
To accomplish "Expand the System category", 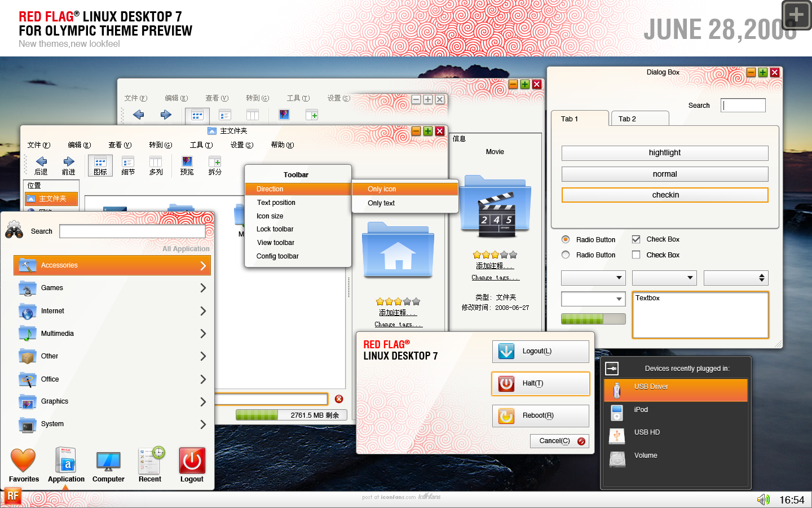I will click(x=112, y=424).
